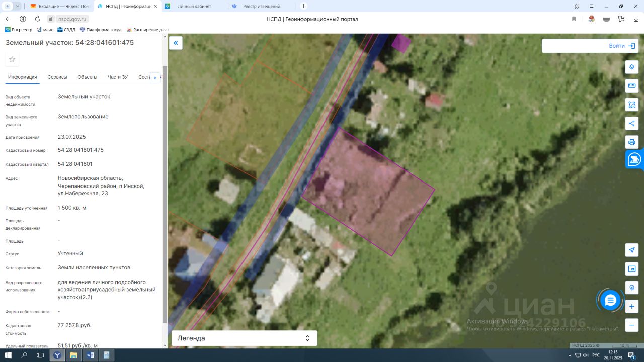Screen dimensions: 644x362
Task: Open the Росреестр bookmark
Action: (x=19, y=30)
